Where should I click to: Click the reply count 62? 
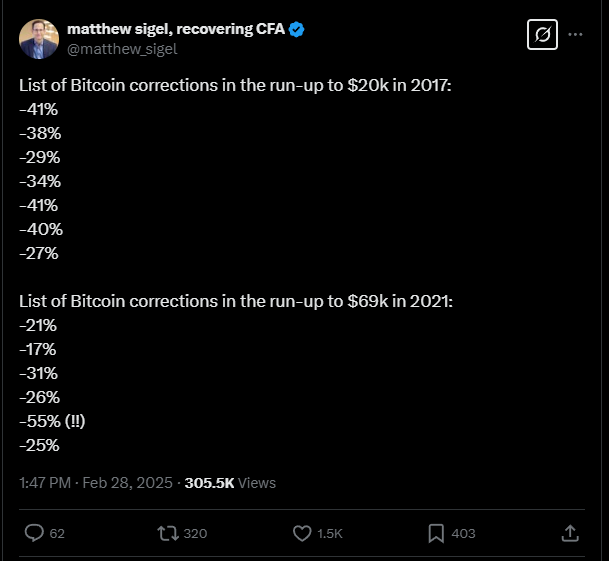(57, 533)
